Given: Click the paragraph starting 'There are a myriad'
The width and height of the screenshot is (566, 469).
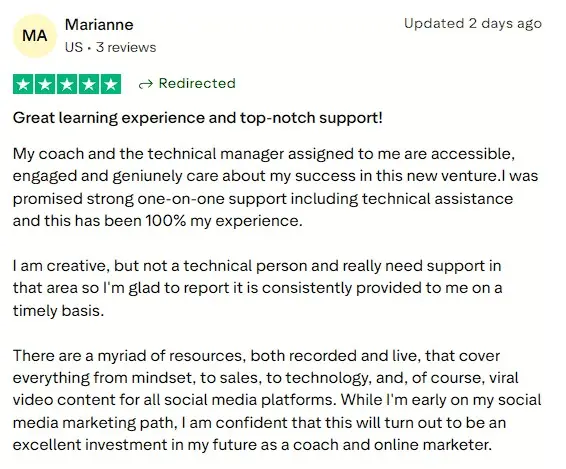Looking at the screenshot, I should (277, 400).
